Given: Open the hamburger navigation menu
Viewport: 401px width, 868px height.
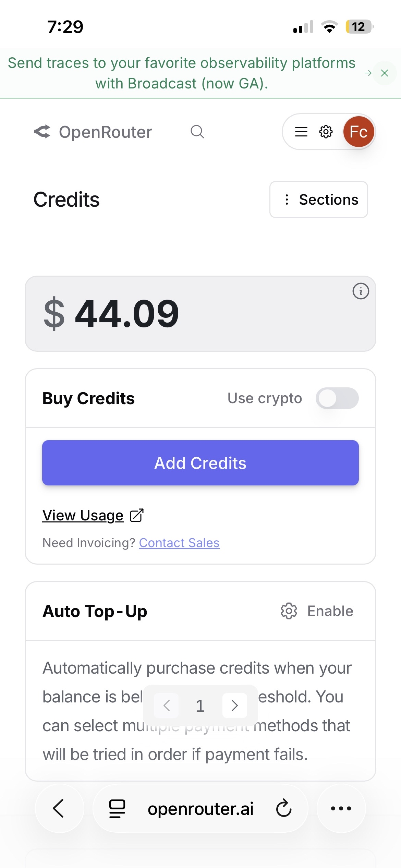Looking at the screenshot, I should pos(301,132).
